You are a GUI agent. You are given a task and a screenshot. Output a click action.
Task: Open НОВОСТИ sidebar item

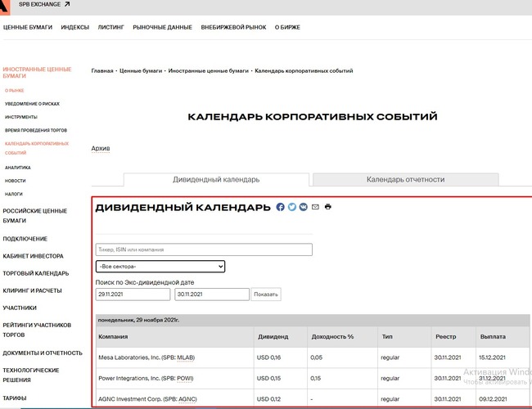point(16,181)
